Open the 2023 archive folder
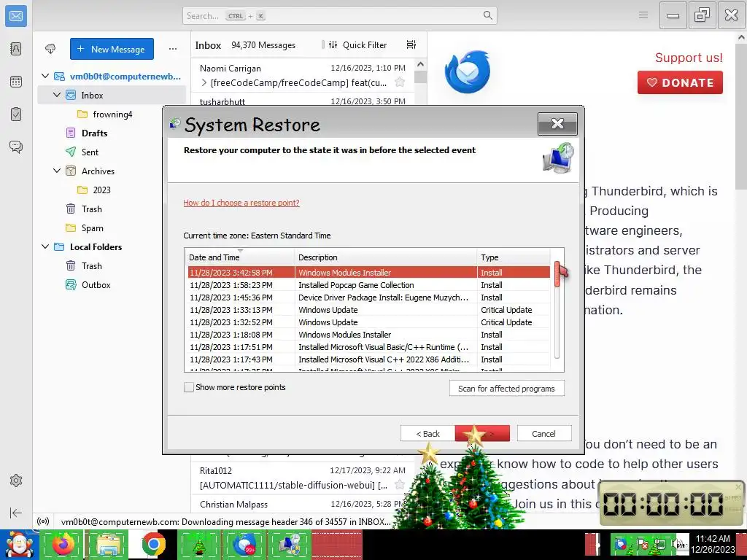 coord(101,190)
